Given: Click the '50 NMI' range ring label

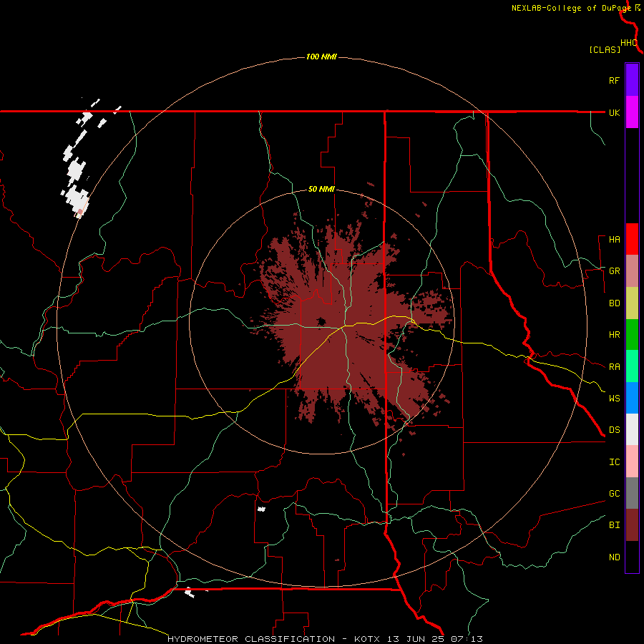Looking at the screenshot, I should click(321, 190).
